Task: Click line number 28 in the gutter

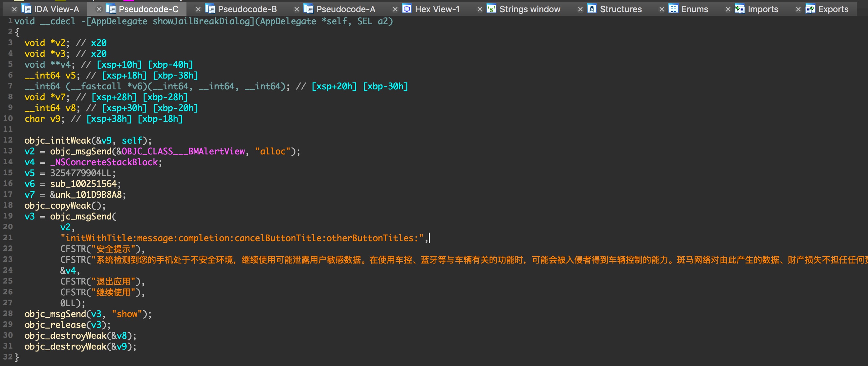Action: click(x=8, y=313)
